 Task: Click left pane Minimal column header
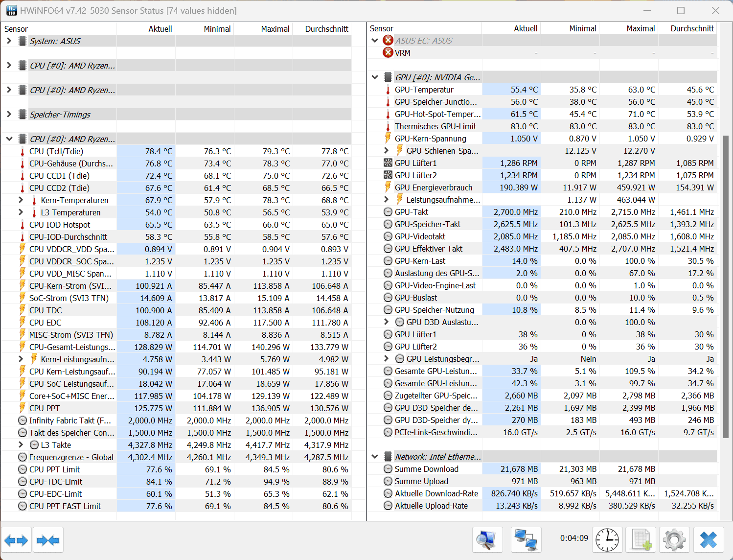coord(205,29)
